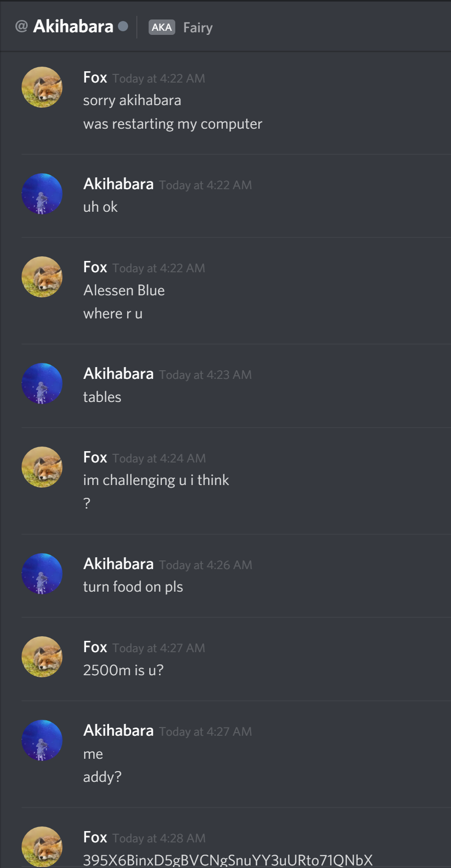Click Fox avatar beside 'sorry akihabara' message
This screenshot has width=451, height=868.
42,87
